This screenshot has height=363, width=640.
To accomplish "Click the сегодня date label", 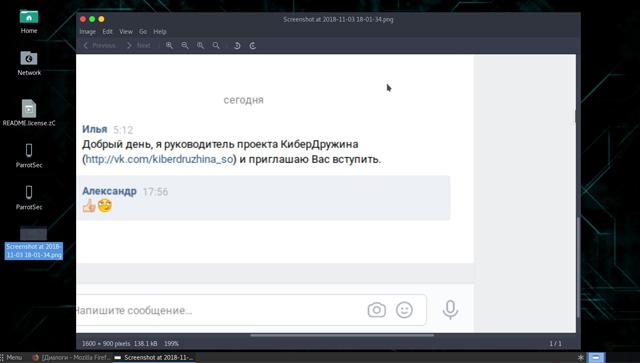I will pos(244,100).
